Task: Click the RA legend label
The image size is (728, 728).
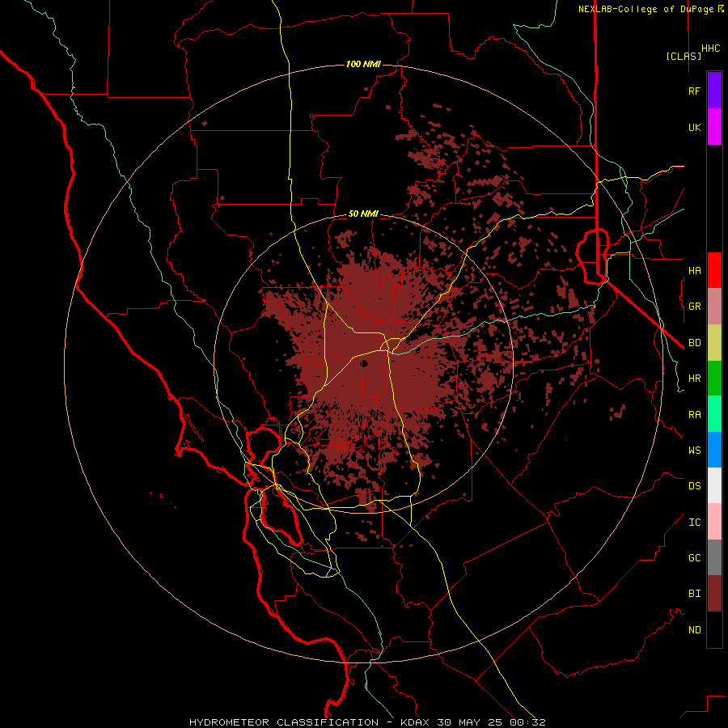Action: pyautogui.click(x=694, y=415)
